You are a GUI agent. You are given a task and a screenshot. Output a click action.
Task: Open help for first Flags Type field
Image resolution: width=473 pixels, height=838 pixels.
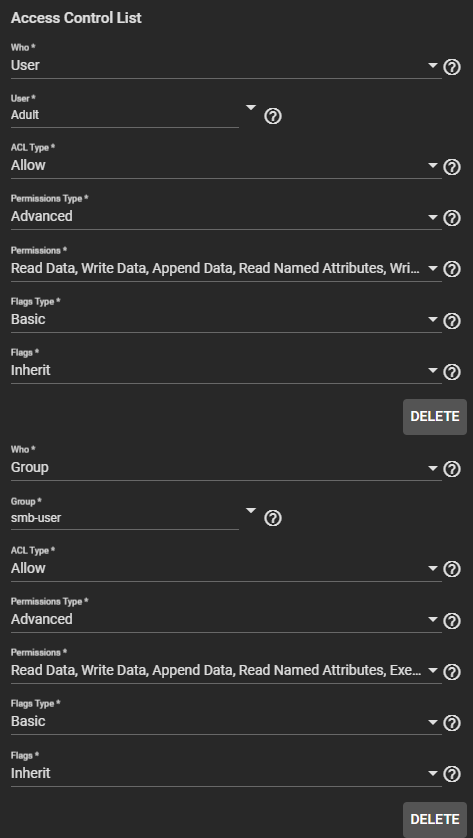tap(452, 321)
